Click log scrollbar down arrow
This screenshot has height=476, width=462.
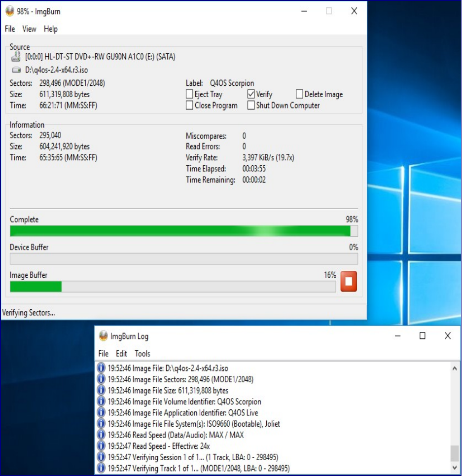point(455,468)
